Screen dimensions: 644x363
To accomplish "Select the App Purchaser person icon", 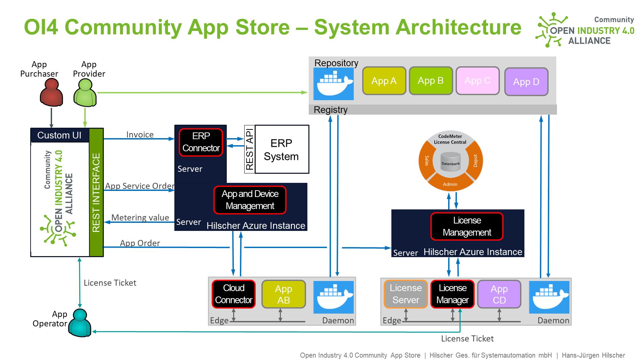I will pyautogui.click(x=51, y=92).
